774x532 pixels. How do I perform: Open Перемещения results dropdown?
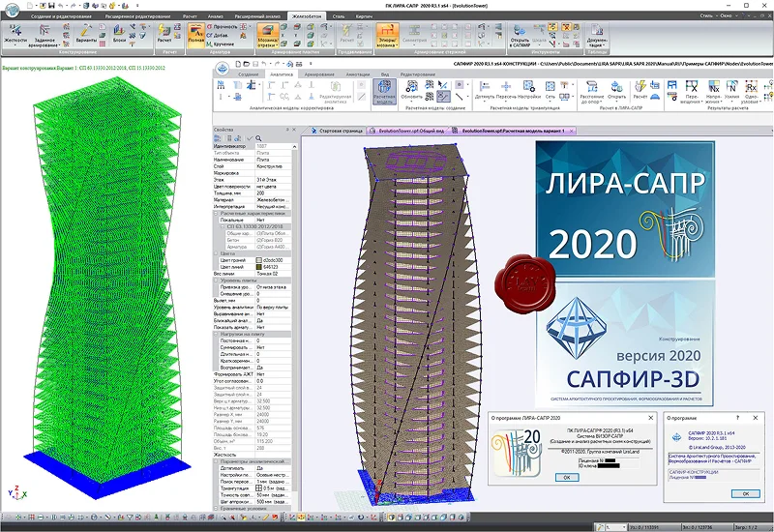pyautogui.click(x=692, y=92)
